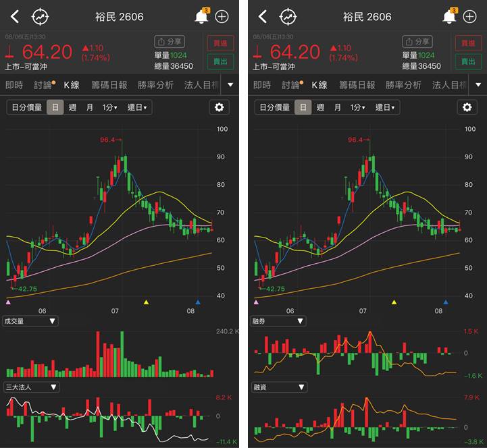The width and height of the screenshot is (487, 448).
Task: Select 日分價量 option on left screen
Action: click(27, 107)
